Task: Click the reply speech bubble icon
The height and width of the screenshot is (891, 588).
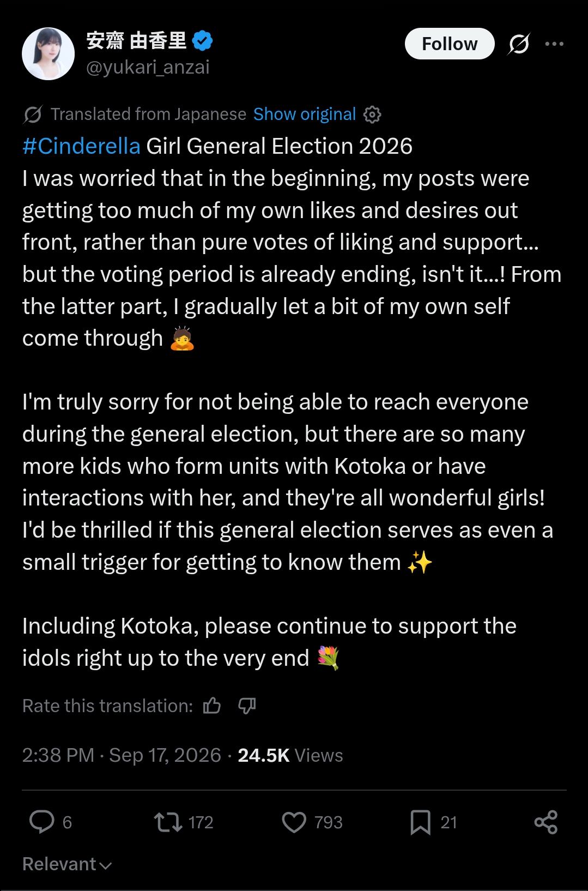Action: (41, 822)
